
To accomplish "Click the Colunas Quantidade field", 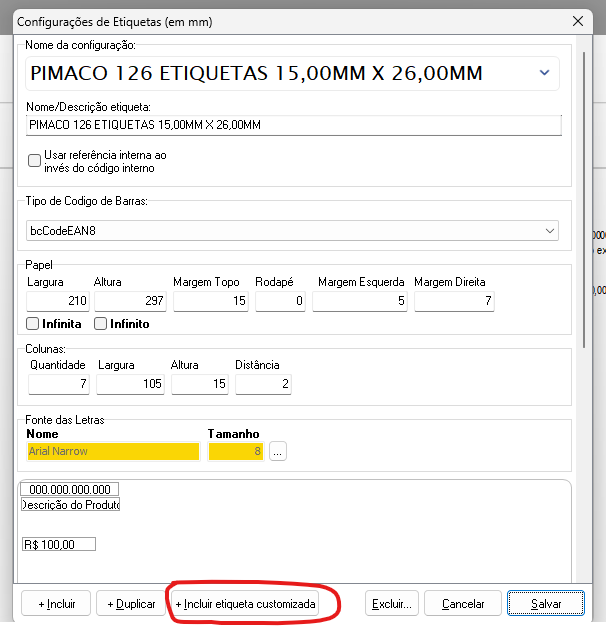I will click(59, 384).
